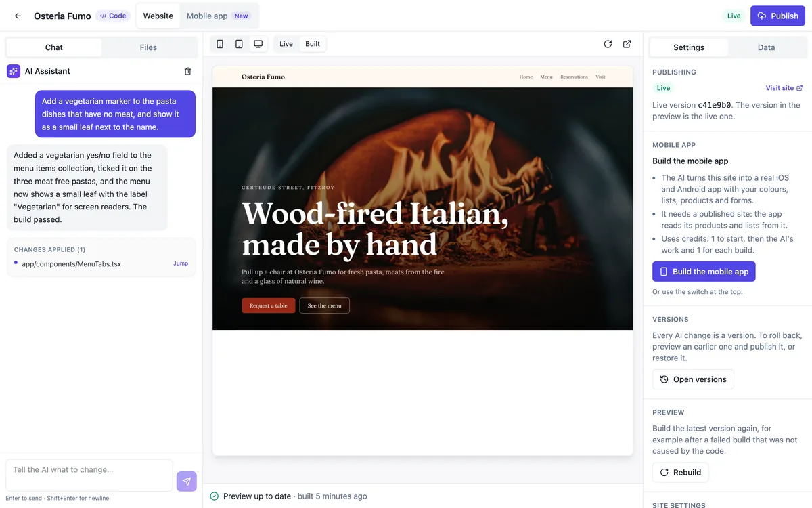Screen dimensions: 812x508
Task: Click the green check icon by Preview up to date
Action: (x=215, y=496)
